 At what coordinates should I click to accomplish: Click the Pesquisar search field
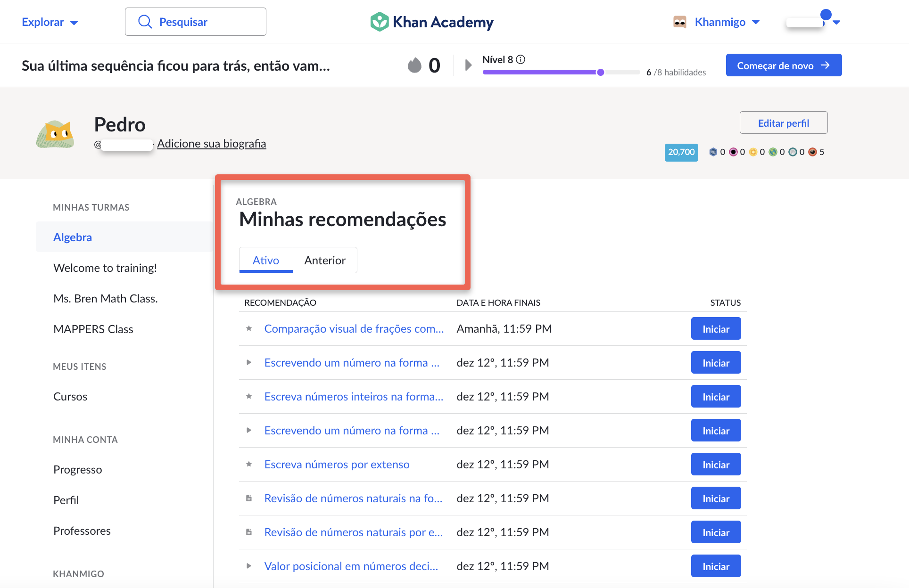pos(196,22)
